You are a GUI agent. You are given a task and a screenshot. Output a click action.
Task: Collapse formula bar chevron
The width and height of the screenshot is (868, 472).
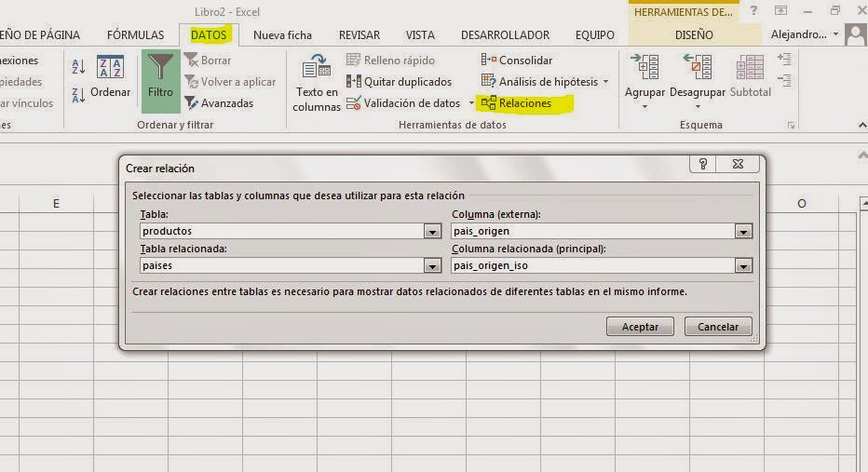click(x=862, y=155)
